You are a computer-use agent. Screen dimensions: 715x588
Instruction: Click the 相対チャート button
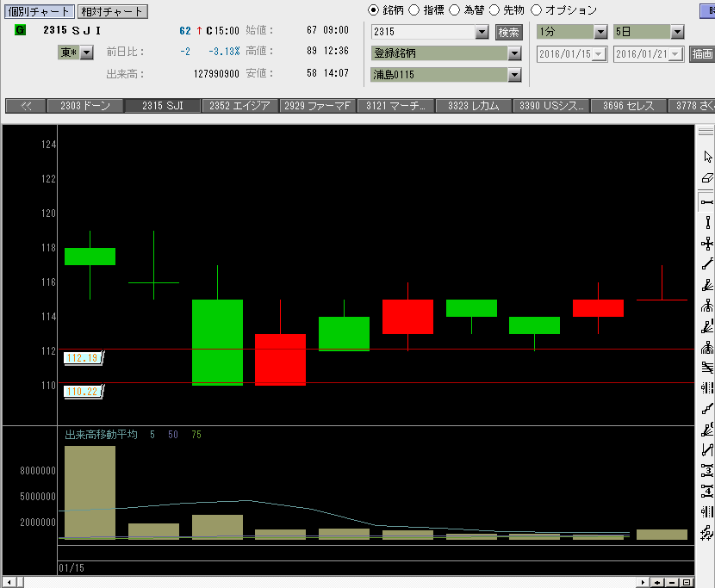pyautogui.click(x=112, y=11)
